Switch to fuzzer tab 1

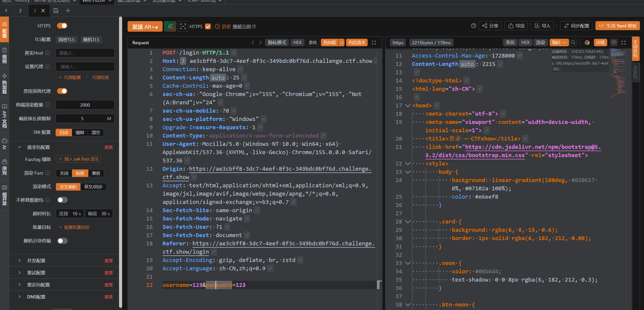pyautogui.click(x=6, y=11)
